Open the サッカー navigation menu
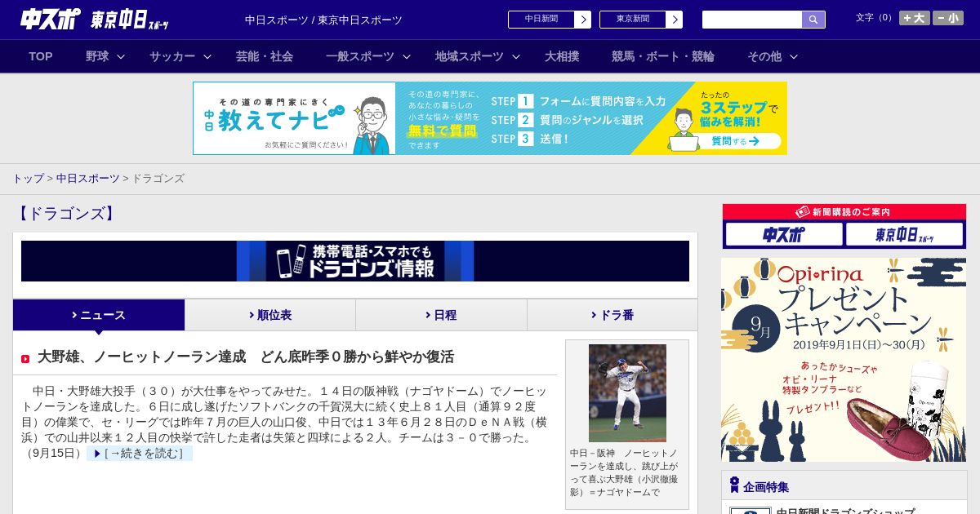 [172, 56]
